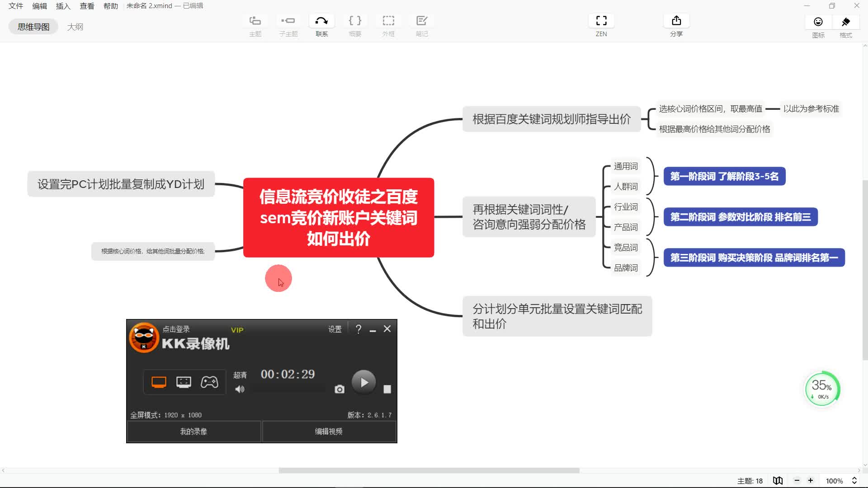868x488 pixels.
Task: Click the 35% network speed floating widget
Action: click(822, 389)
